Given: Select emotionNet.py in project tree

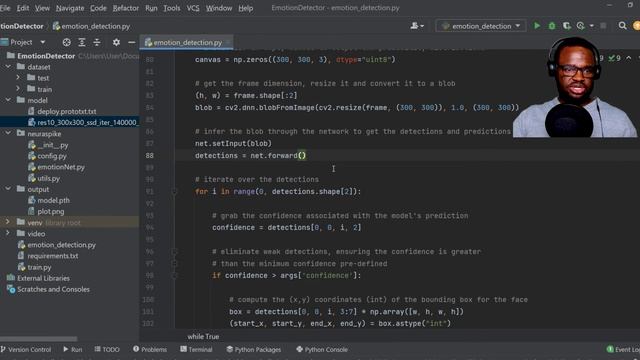Looking at the screenshot, I should point(61,167).
